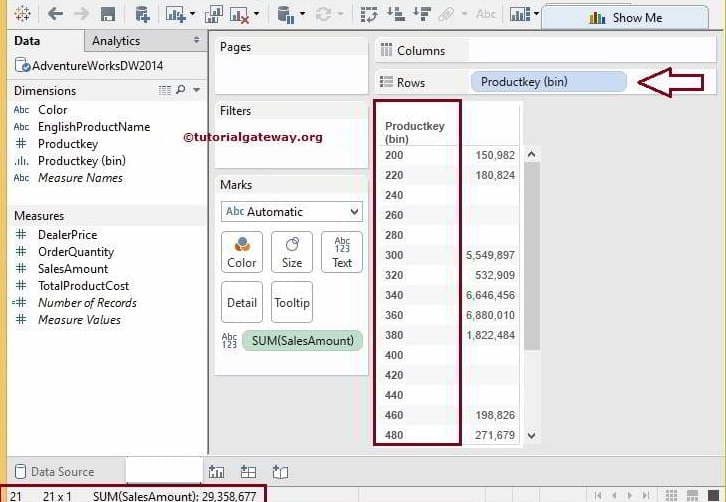Image resolution: width=726 pixels, height=502 pixels.
Task: Select the SalesAmount measure
Action: coord(73,269)
